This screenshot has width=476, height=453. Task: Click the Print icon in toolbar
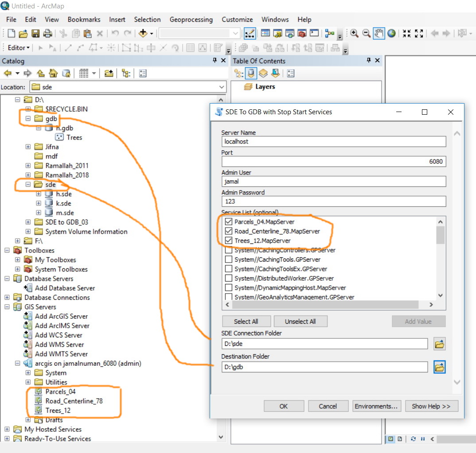click(48, 33)
